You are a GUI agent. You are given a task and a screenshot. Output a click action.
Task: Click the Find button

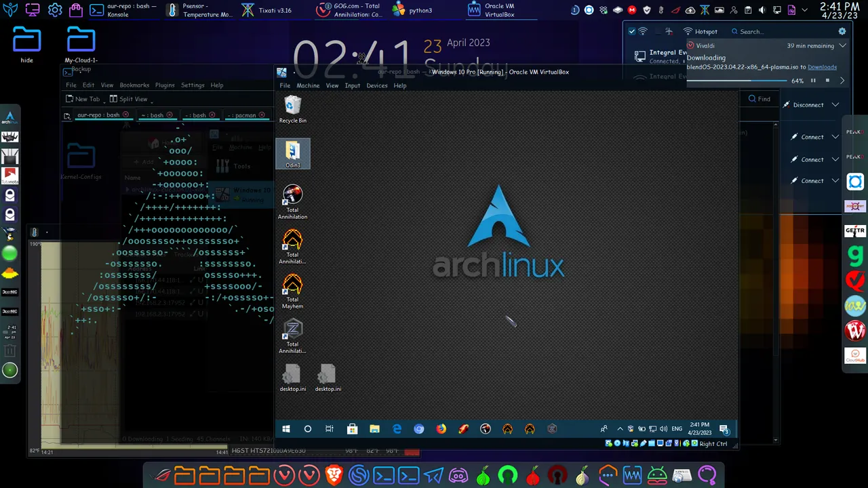tap(759, 99)
